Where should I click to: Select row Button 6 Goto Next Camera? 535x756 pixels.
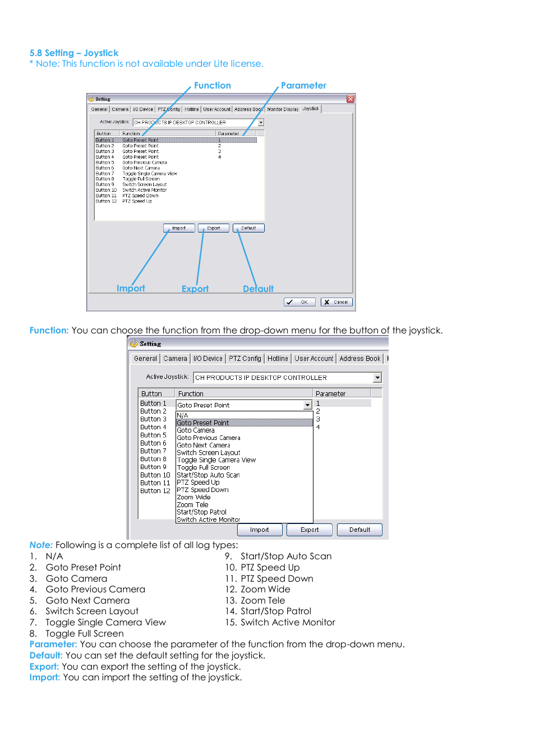pos(176,168)
